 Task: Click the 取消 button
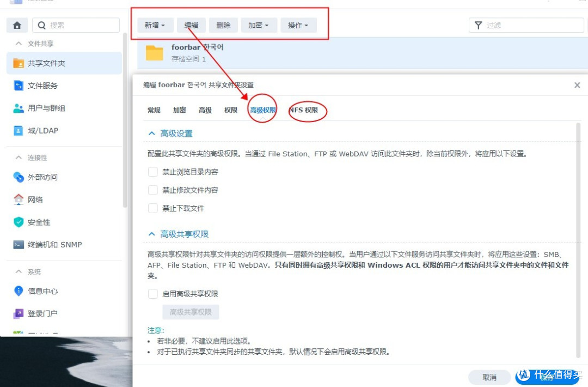(x=489, y=377)
